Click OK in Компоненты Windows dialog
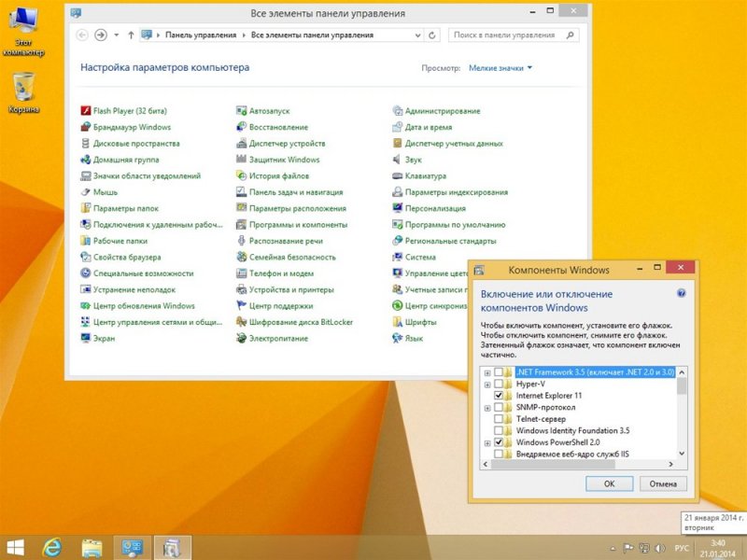 pos(609,483)
